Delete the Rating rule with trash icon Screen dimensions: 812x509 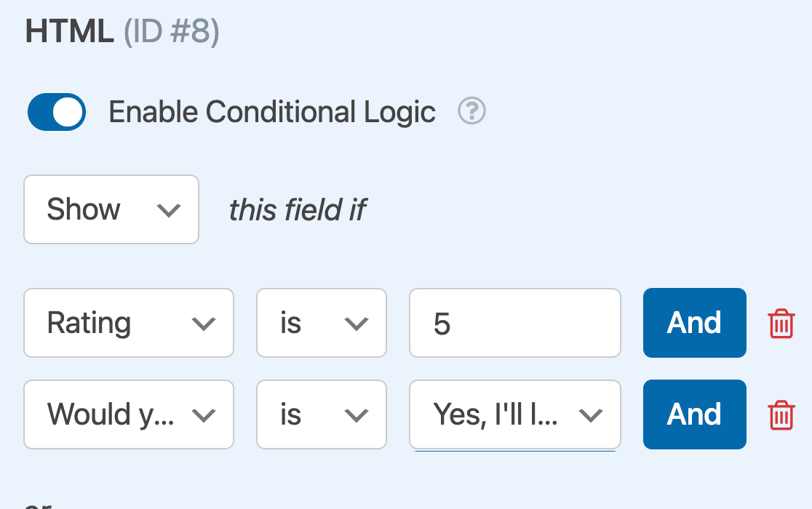(781, 323)
